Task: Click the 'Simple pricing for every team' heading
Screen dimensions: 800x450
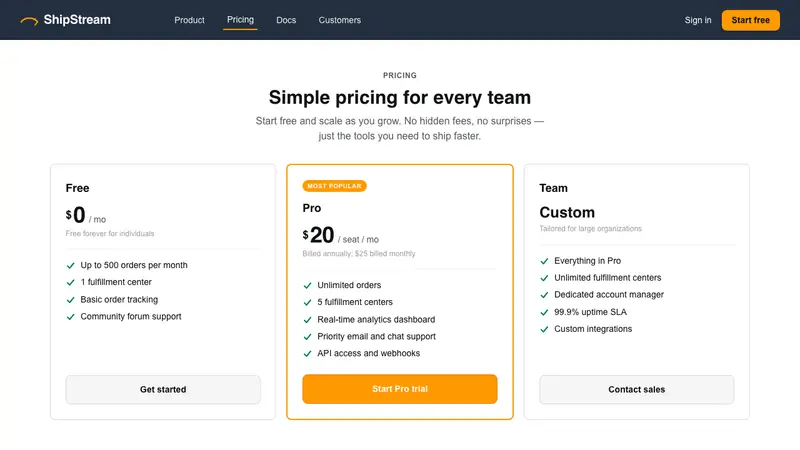Action: click(400, 97)
